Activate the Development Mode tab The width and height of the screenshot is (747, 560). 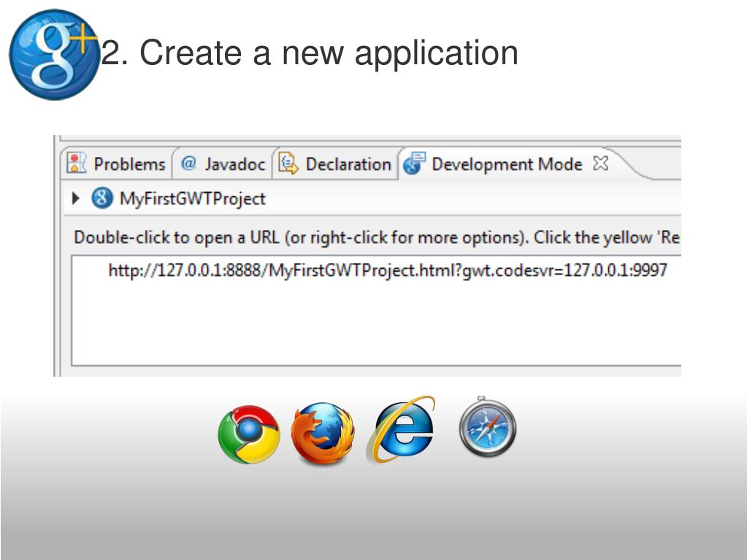507,164
